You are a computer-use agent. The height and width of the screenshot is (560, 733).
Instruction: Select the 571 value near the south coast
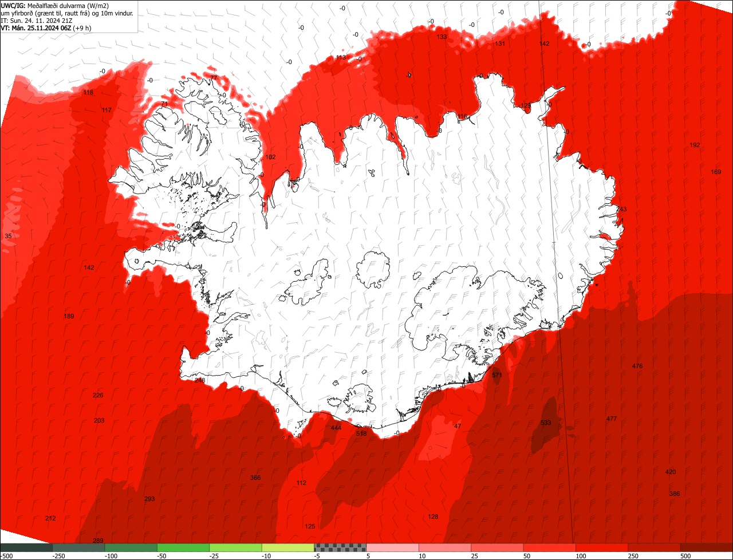[496, 375]
